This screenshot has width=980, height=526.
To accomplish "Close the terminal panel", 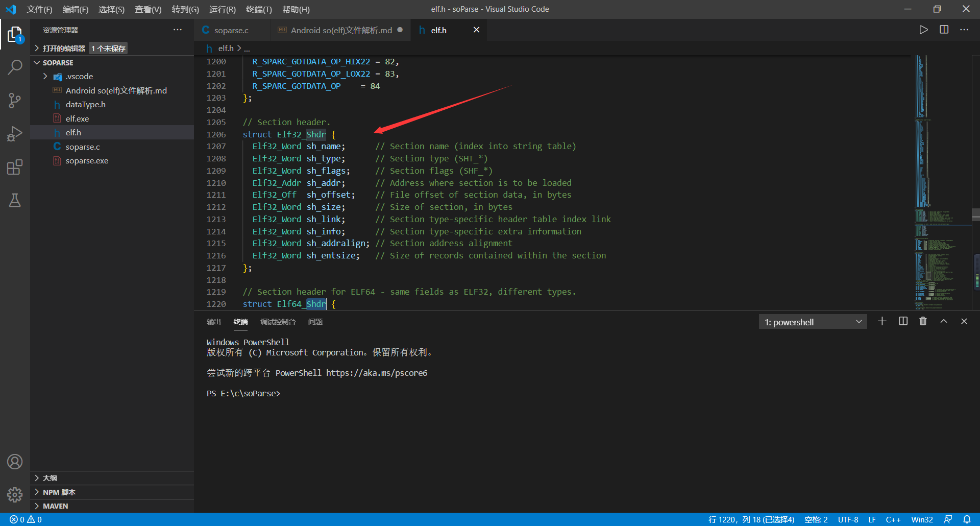I will pyautogui.click(x=964, y=321).
